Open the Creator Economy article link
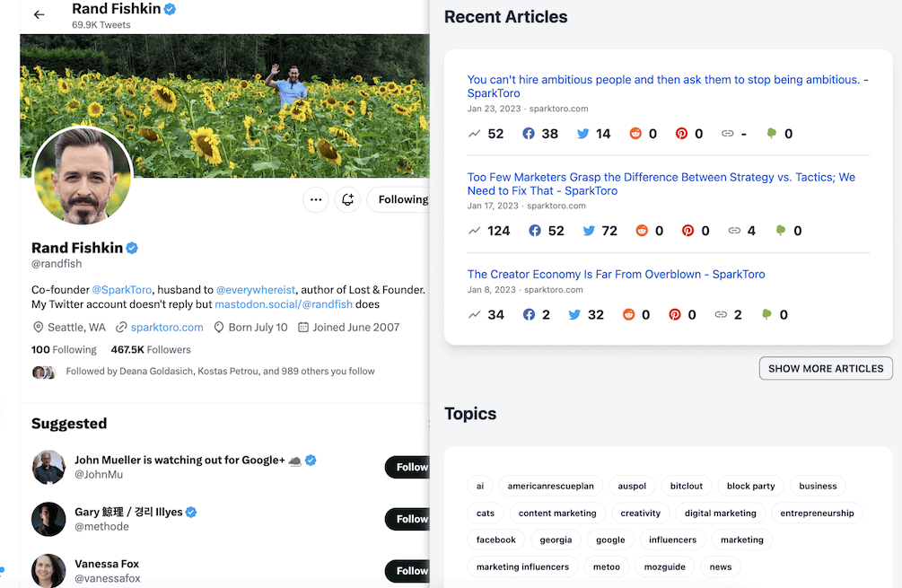 click(x=616, y=275)
